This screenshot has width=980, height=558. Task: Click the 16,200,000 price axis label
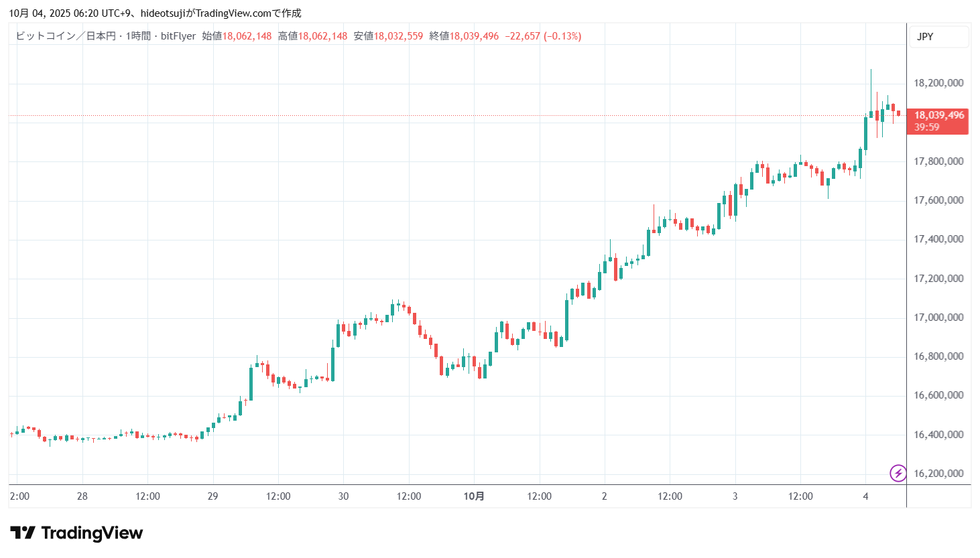click(x=938, y=474)
